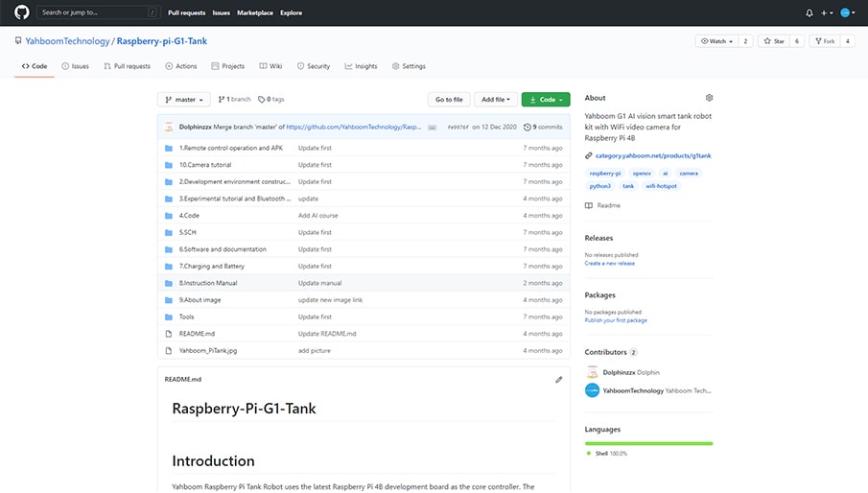Viewport: 868px width, 493px height.
Task: Select the wifi-hotspot topic tag
Action: [x=661, y=186]
